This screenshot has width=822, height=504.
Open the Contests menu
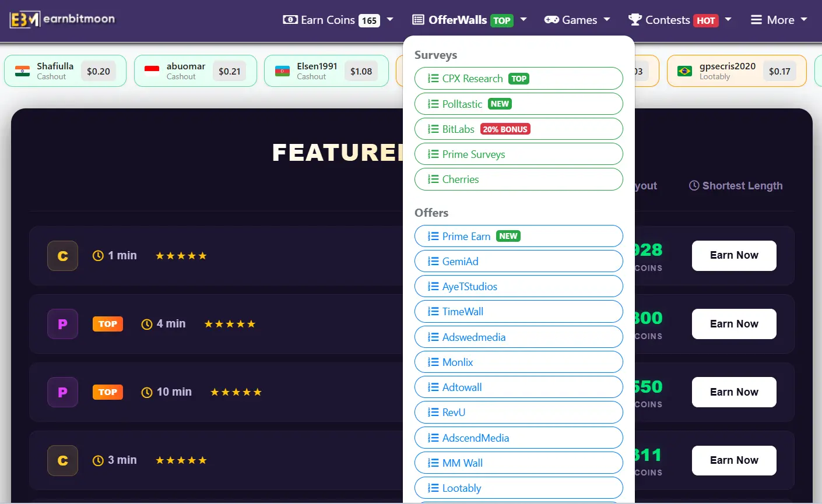(x=680, y=20)
